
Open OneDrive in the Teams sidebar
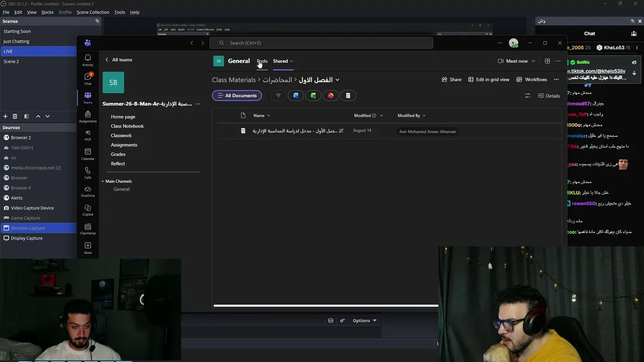[88, 192]
